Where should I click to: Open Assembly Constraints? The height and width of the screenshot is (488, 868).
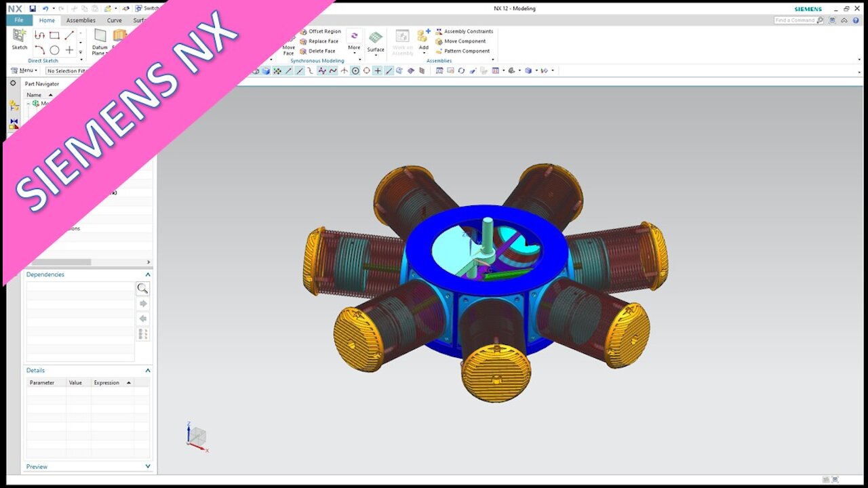pyautogui.click(x=464, y=31)
